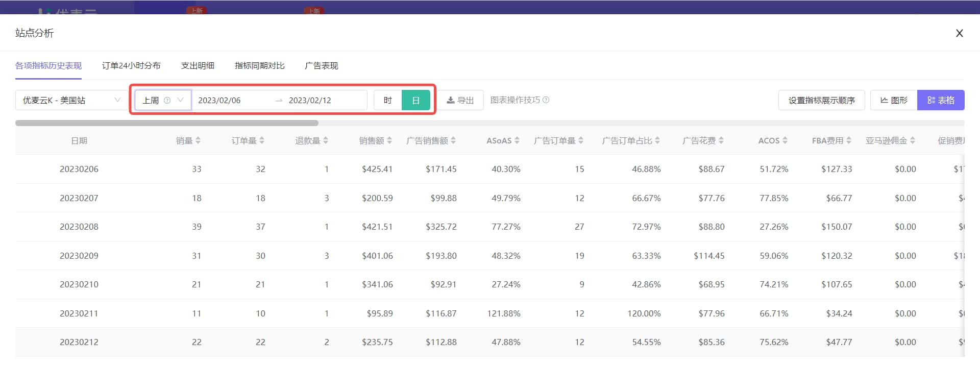
Task: Click the horizontal table scrollbar thumb
Action: 167,123
